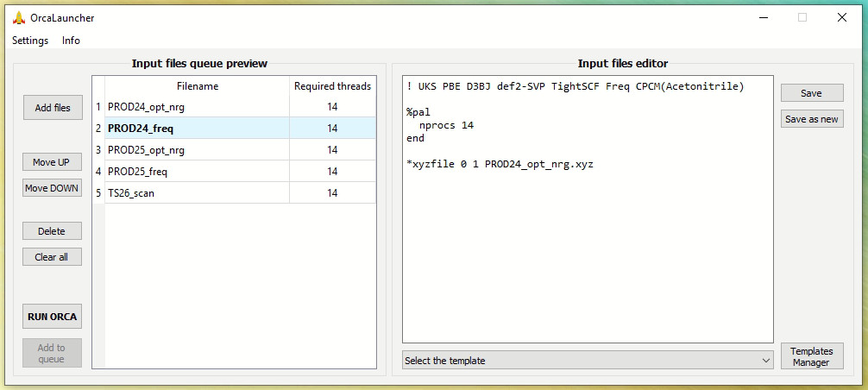Click the row number 3 header
The height and width of the screenshot is (390, 868).
(x=98, y=150)
